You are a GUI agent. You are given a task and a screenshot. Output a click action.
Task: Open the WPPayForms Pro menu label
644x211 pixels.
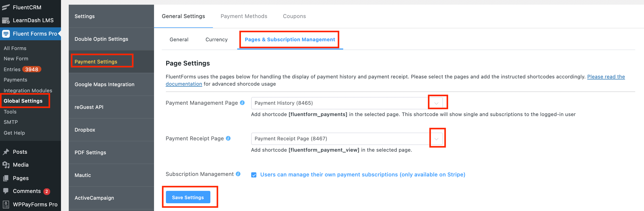click(35, 205)
